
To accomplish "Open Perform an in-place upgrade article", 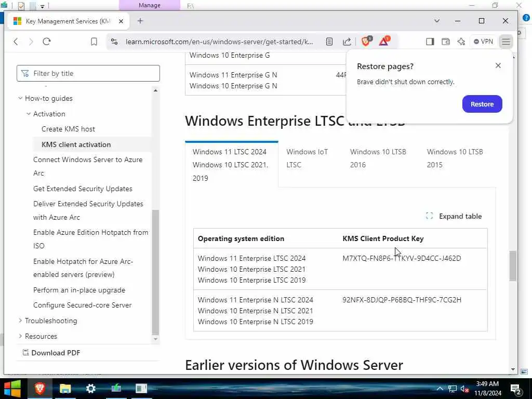I will pyautogui.click(x=79, y=290).
